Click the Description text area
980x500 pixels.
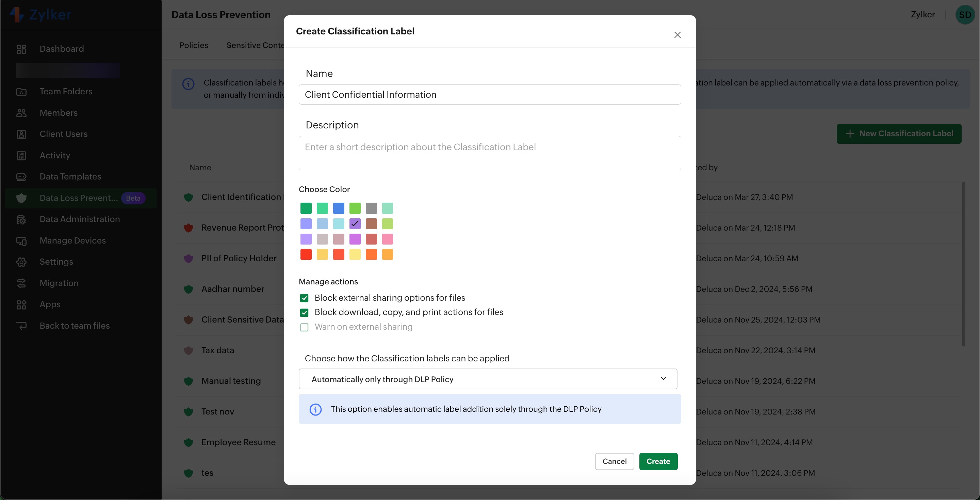point(490,153)
